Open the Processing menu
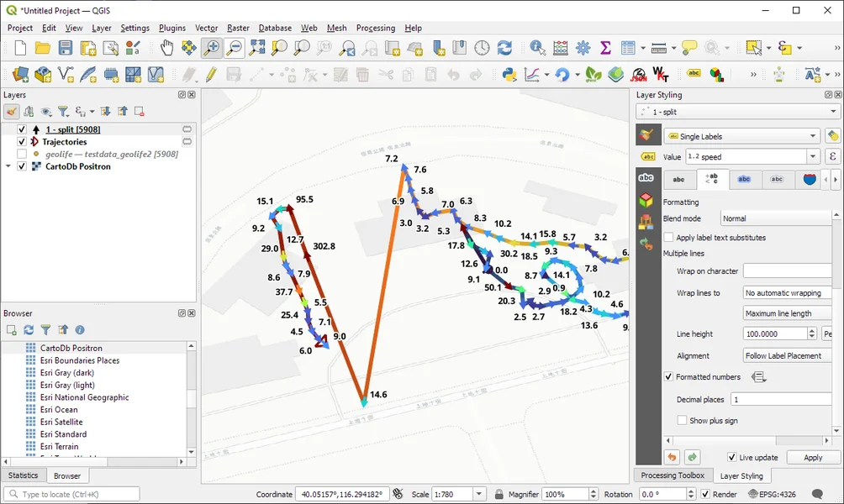This screenshot has width=844, height=504. click(375, 28)
